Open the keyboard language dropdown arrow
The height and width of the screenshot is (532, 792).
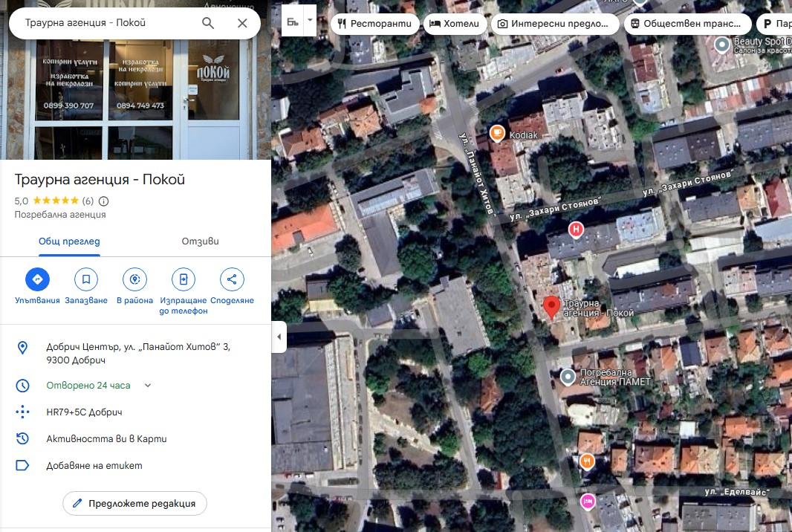click(x=310, y=21)
